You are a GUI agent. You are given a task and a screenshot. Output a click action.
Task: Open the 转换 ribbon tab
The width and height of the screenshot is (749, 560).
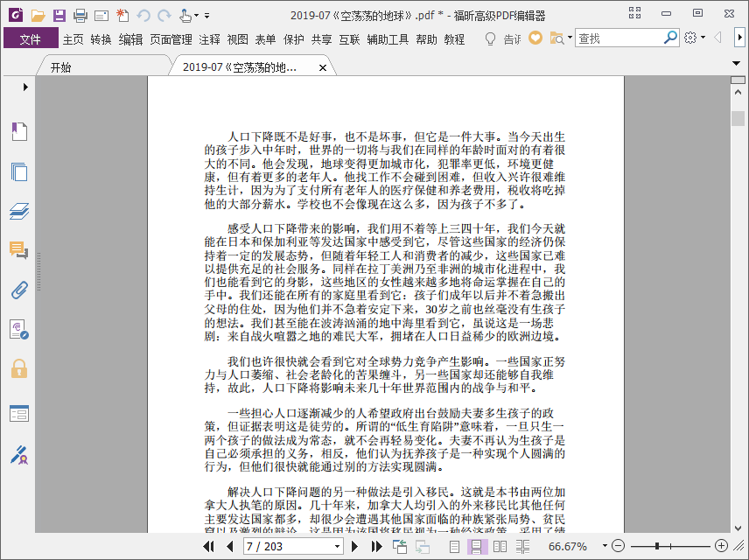pyautogui.click(x=101, y=39)
